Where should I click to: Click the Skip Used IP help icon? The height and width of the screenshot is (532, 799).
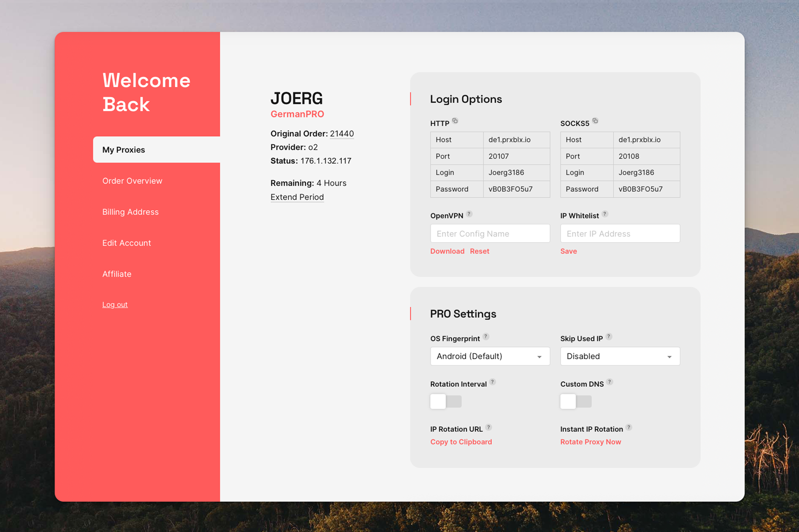pos(609,337)
